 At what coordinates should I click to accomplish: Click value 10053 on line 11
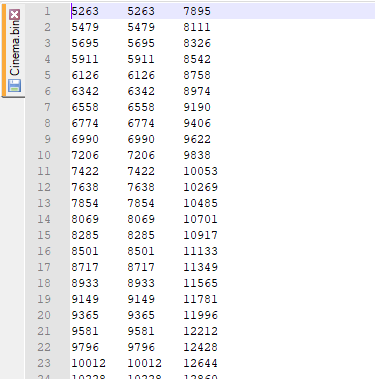tap(200, 171)
